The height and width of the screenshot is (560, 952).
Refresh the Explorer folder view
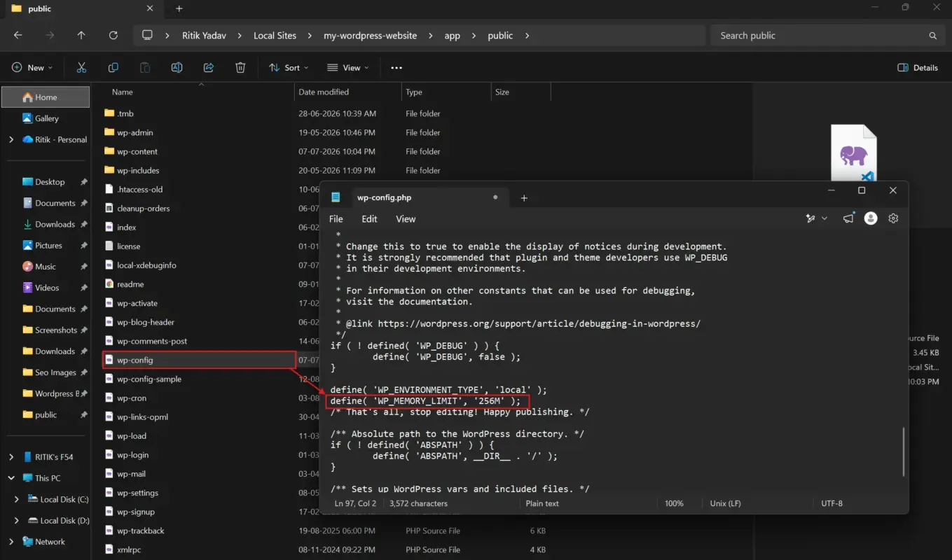pyautogui.click(x=113, y=36)
